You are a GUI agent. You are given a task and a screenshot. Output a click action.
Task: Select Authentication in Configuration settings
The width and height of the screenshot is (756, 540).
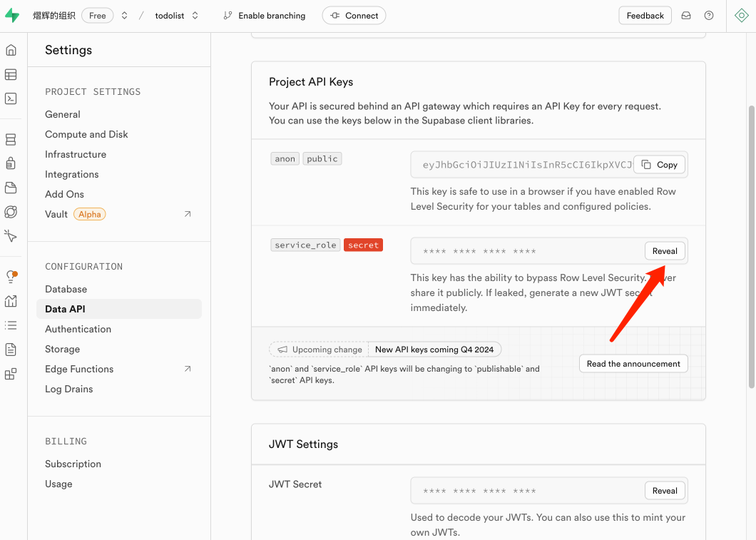pos(78,329)
